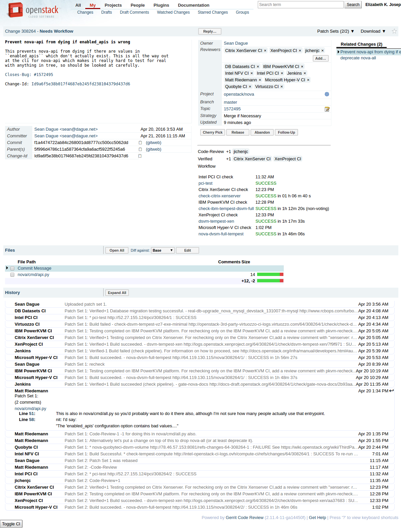
Task: Open the Commit Message file link
Action: pyautogui.click(x=34, y=268)
